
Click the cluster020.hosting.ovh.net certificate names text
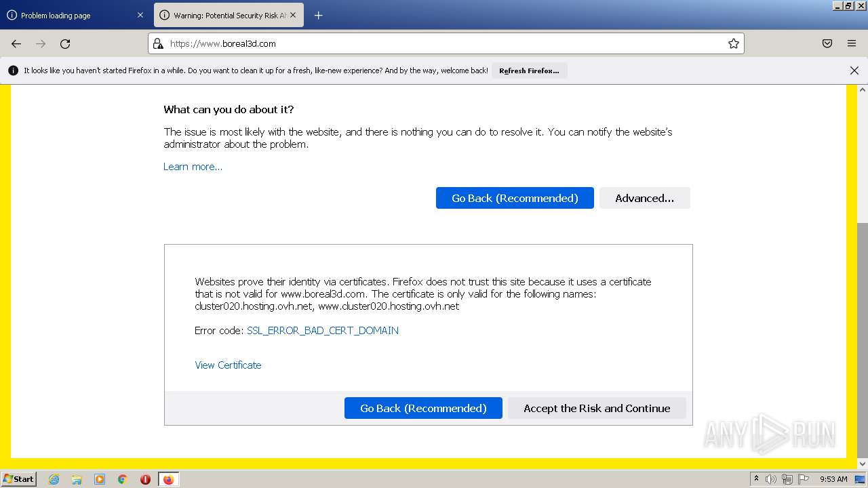(327, 306)
